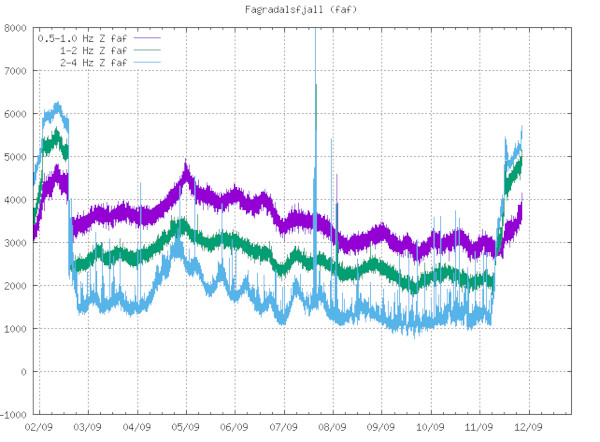Viewport: 600px width, 442px height.
Task: Click the 6000 value on the y-axis
Action: [16, 114]
